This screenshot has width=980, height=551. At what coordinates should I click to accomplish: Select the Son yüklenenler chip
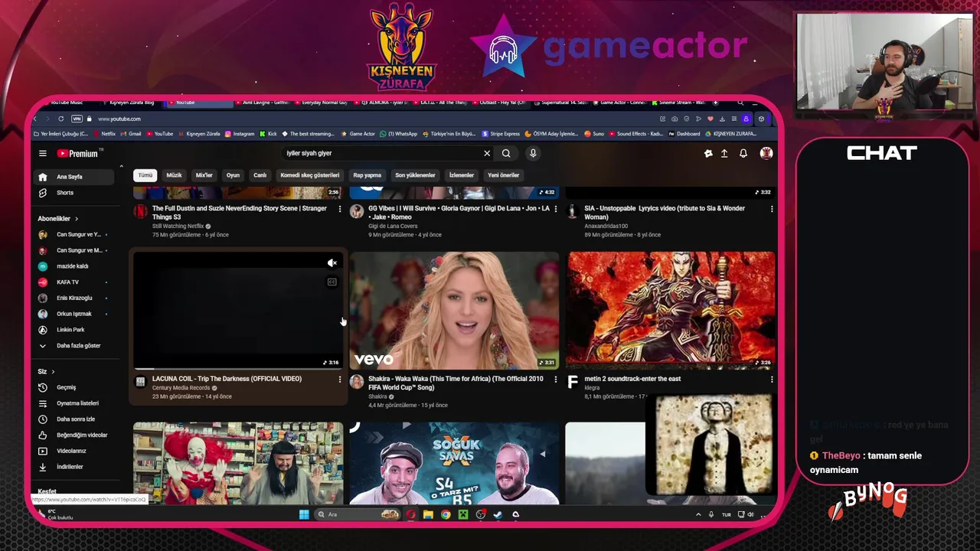click(415, 175)
